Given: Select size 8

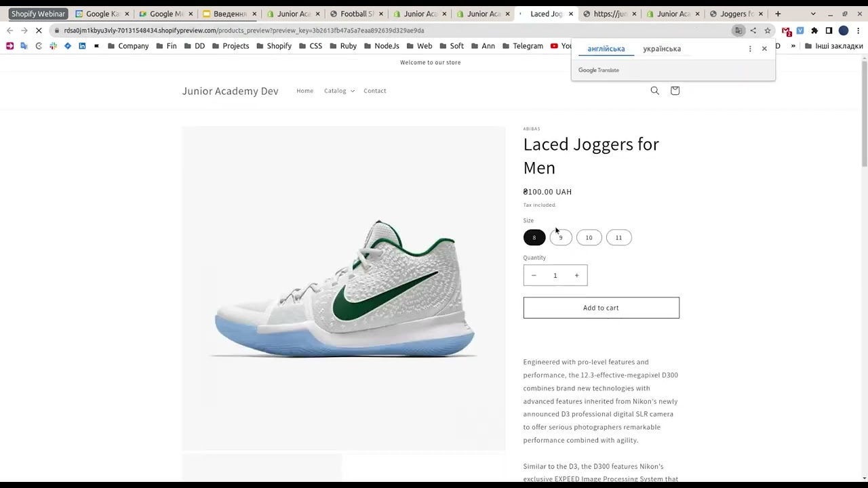Looking at the screenshot, I should [534, 237].
